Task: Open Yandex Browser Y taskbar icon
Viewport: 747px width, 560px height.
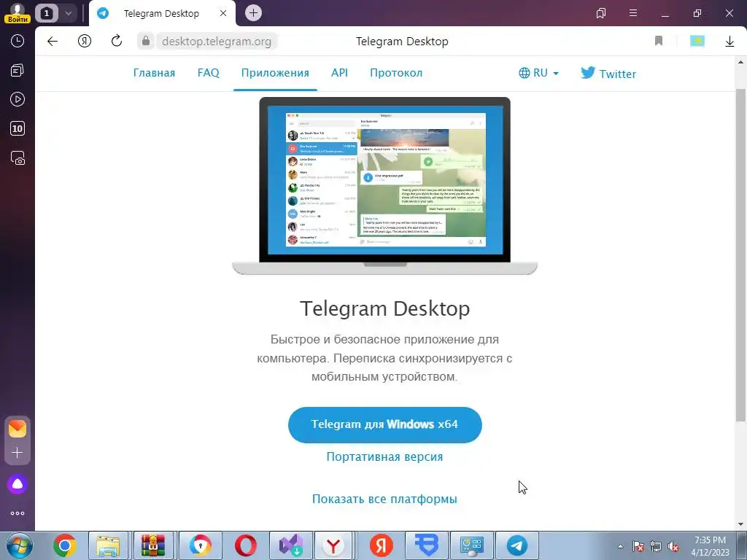Action: tap(333, 545)
